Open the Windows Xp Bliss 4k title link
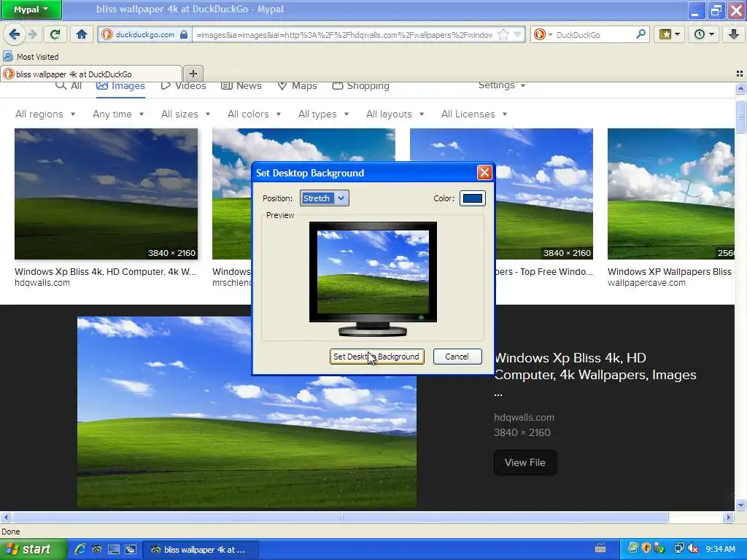 tap(595, 367)
